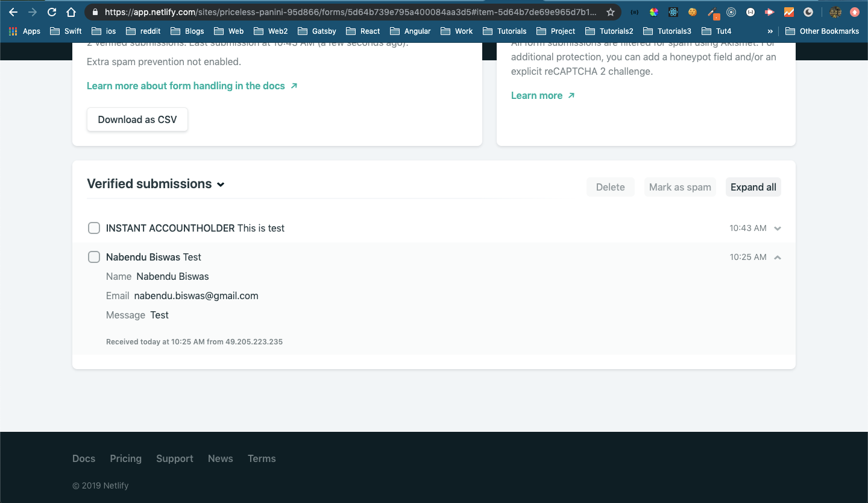Open the Tutorials bookmarks folder

pyautogui.click(x=505, y=31)
